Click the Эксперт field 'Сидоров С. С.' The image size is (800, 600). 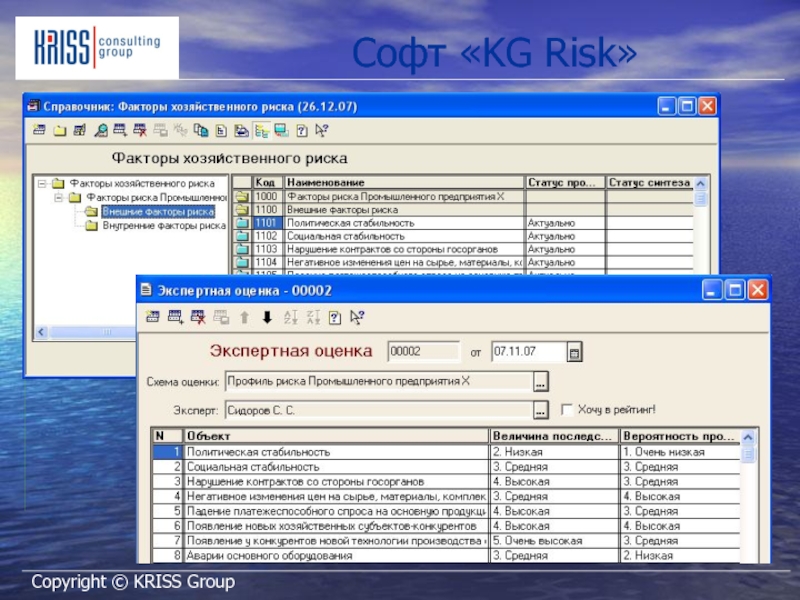pos(379,410)
